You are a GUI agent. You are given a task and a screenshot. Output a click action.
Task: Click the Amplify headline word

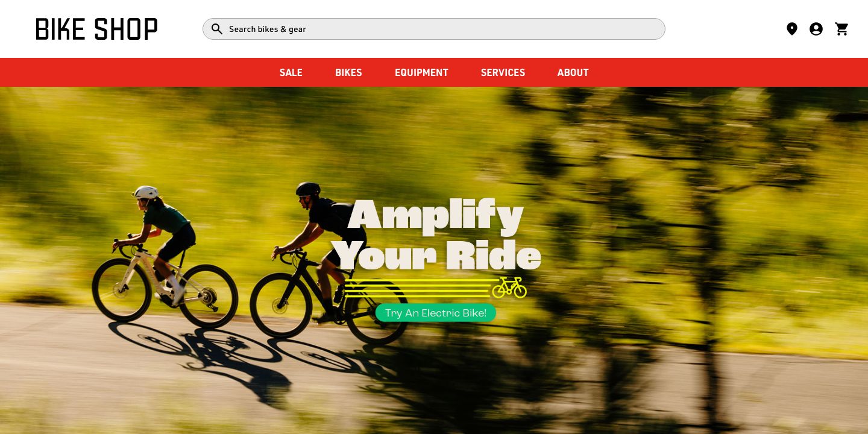click(x=436, y=216)
